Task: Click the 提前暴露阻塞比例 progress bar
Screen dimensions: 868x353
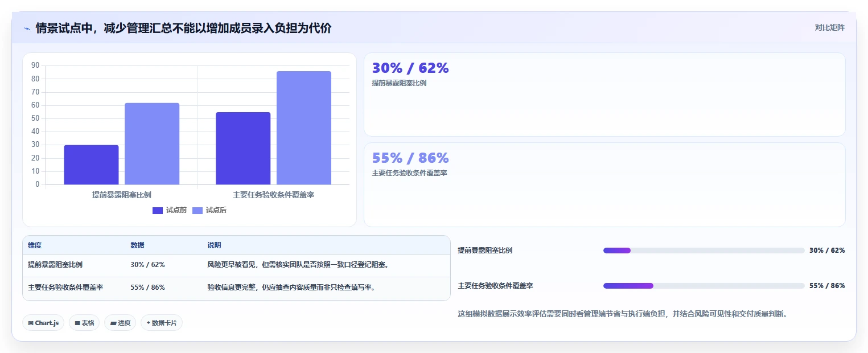Action: tap(704, 251)
